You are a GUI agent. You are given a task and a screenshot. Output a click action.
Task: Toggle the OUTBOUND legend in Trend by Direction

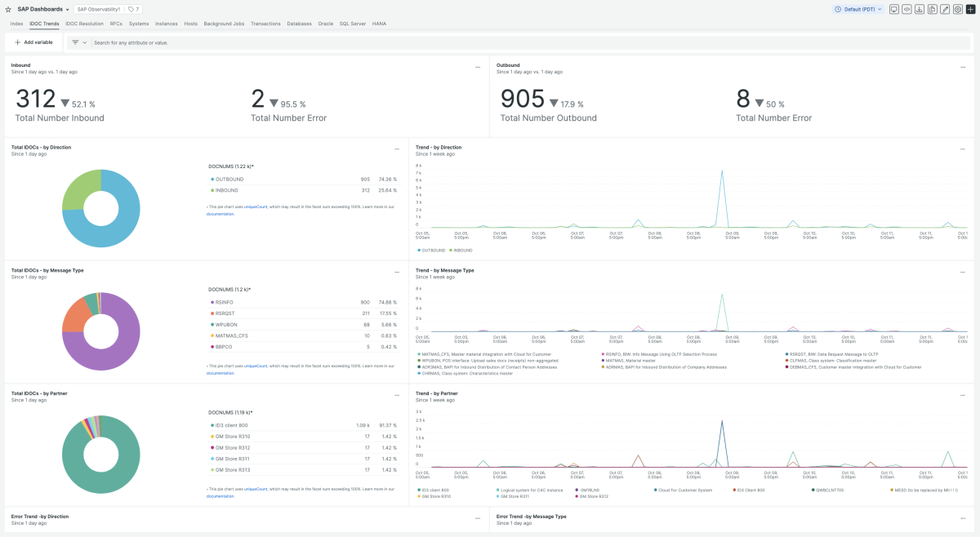[433, 251]
